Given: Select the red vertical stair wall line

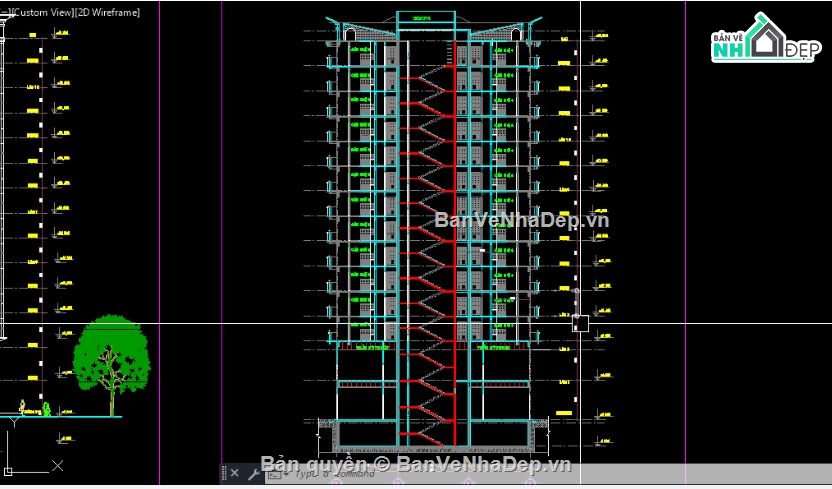Looking at the screenshot, I should [x=456, y=250].
